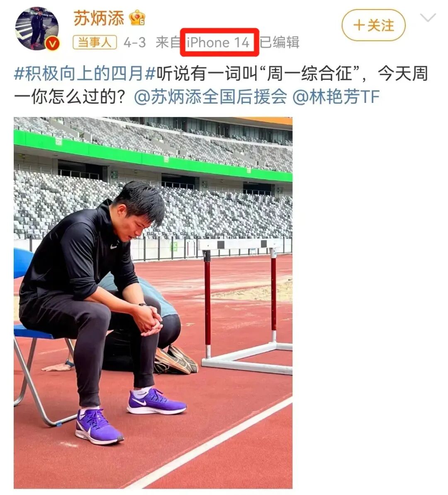Click the iPhone 14 source label
This screenshot has height=495, width=448.
pos(218,42)
